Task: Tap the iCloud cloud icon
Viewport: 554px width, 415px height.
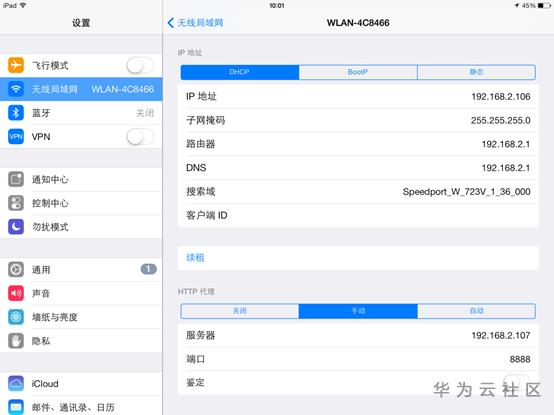Action: [x=16, y=384]
